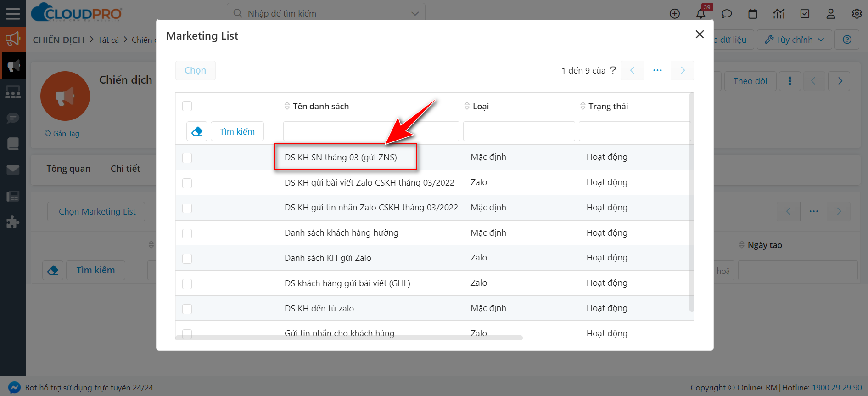Check the DS KH SN tháng 03 (gửi ZNS) row
The height and width of the screenshot is (396, 868).
[187, 158]
